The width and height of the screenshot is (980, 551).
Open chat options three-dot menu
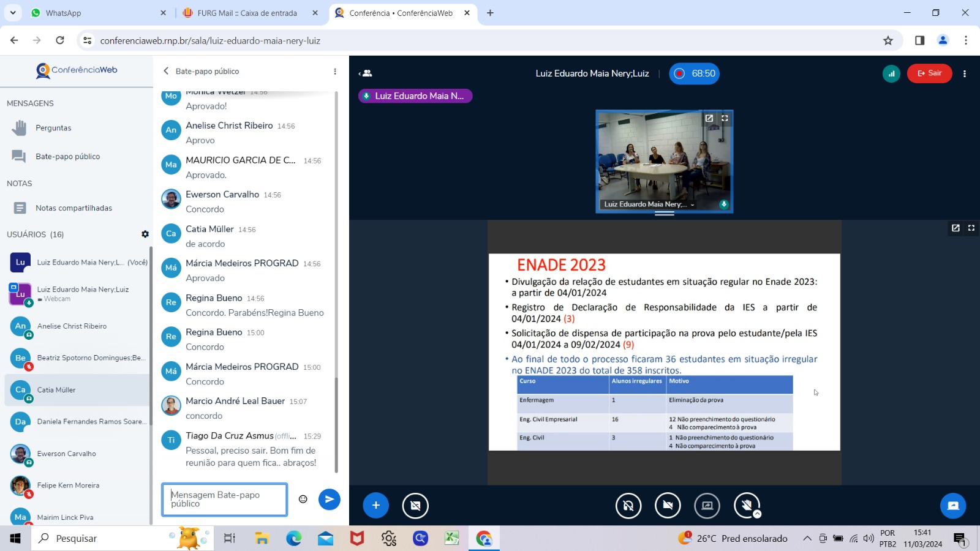point(335,72)
